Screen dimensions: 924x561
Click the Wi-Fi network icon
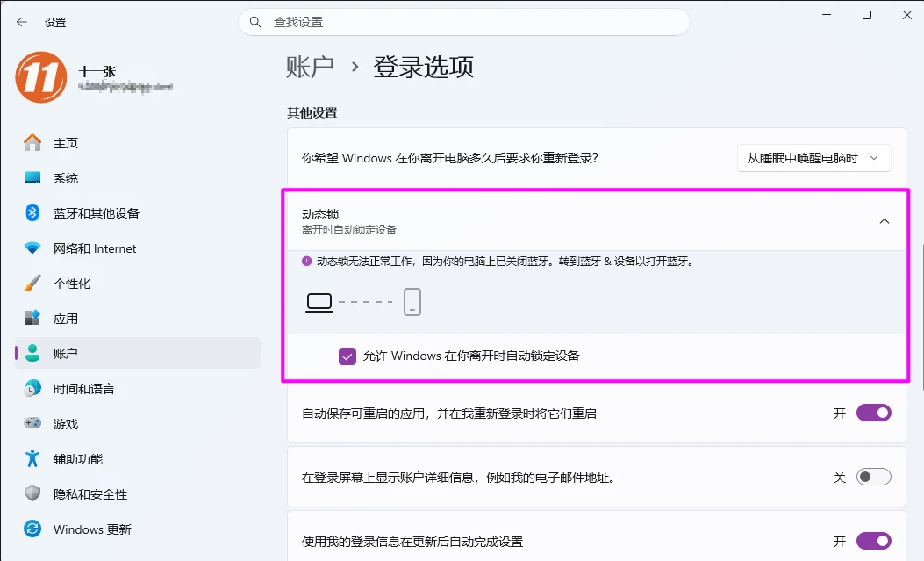click(32, 248)
